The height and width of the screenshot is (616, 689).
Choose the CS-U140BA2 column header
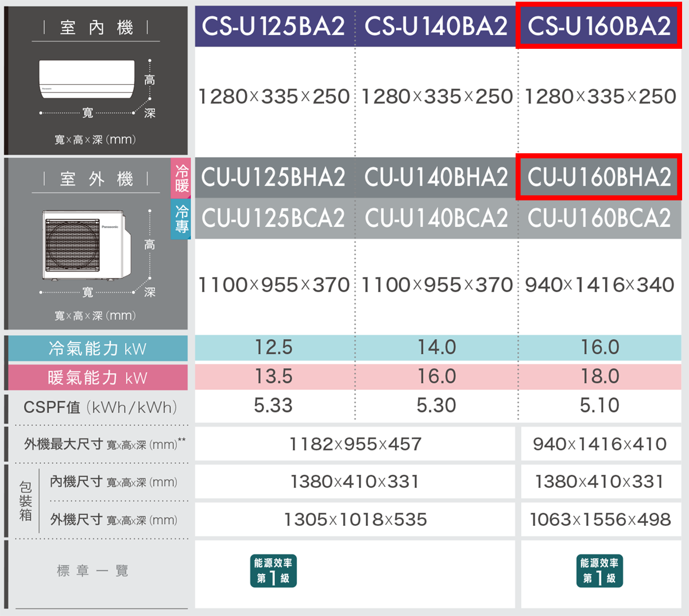tap(436, 26)
